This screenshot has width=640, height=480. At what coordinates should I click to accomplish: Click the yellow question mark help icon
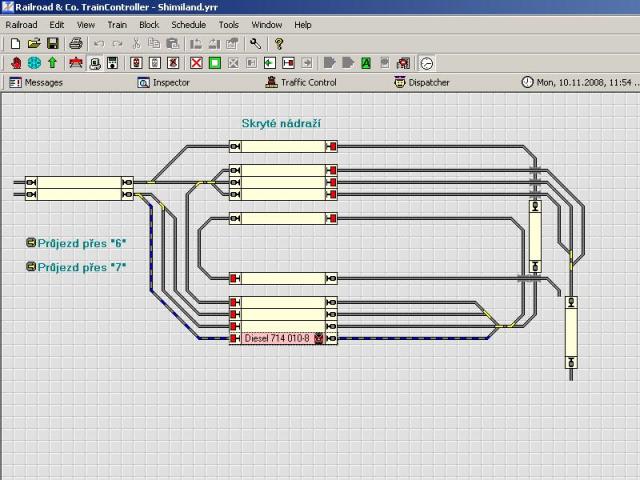click(x=279, y=43)
